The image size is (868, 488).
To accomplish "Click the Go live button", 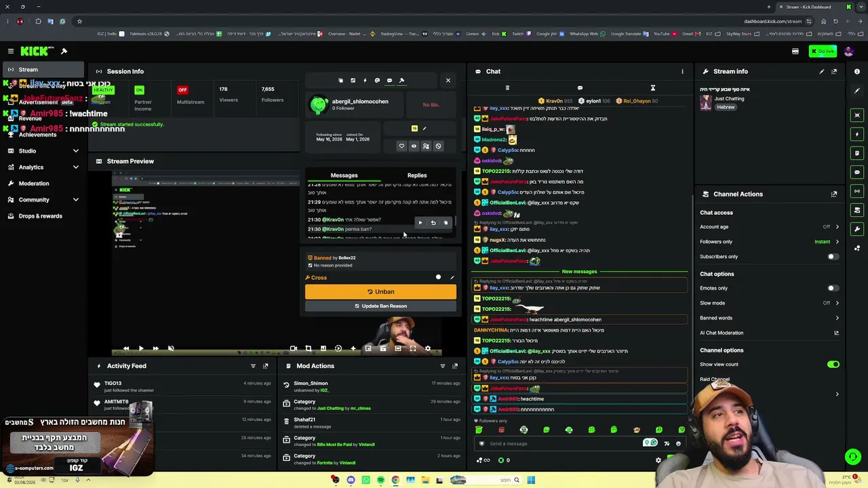I will (x=823, y=51).
